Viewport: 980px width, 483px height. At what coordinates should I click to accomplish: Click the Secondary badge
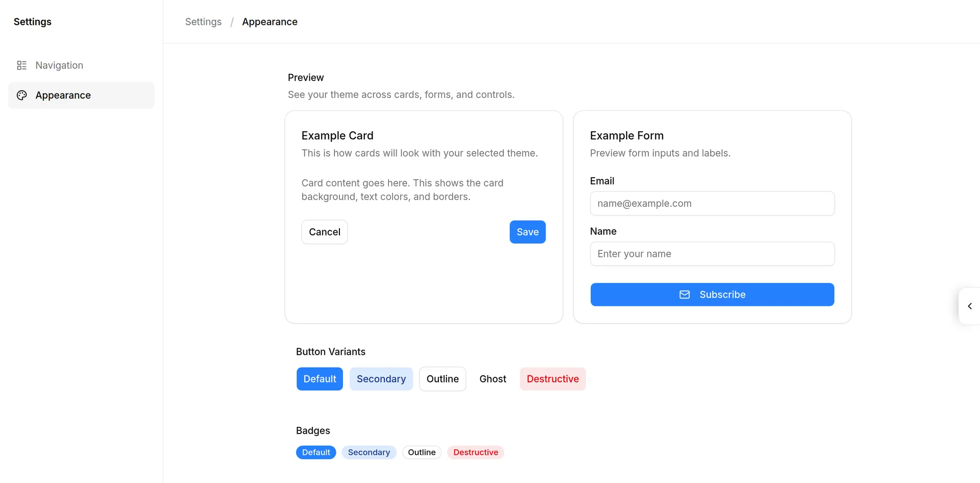369,452
